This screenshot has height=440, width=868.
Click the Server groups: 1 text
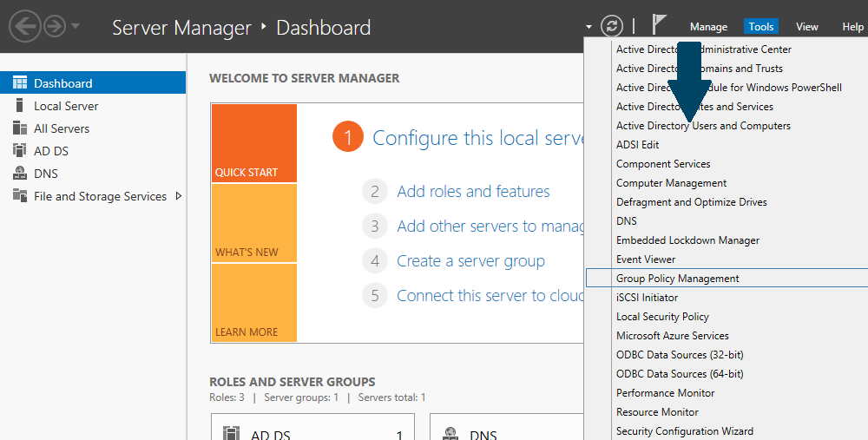pos(301,397)
